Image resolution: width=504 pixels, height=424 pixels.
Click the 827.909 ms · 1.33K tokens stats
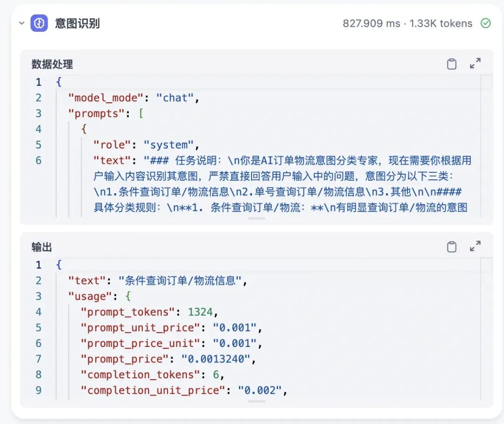pos(407,23)
